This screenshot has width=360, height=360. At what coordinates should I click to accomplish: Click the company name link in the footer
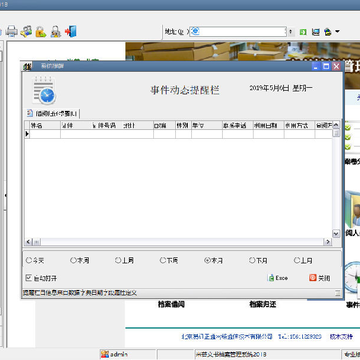[227, 337]
